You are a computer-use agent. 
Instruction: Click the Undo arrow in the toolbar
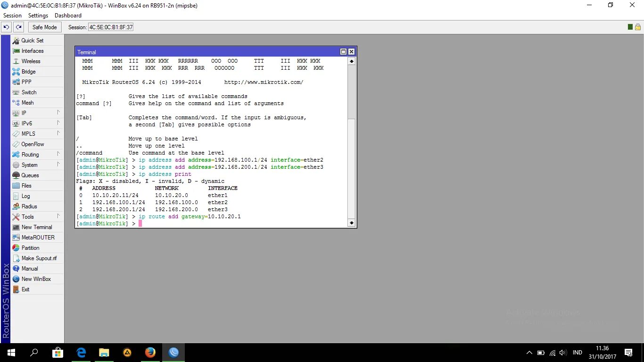point(6,27)
